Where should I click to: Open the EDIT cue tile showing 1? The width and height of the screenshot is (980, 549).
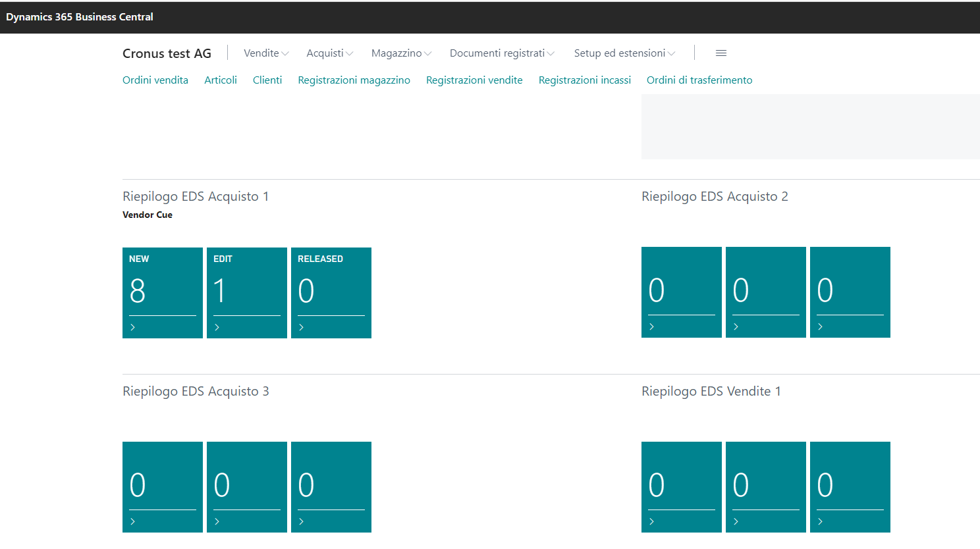[246, 290]
